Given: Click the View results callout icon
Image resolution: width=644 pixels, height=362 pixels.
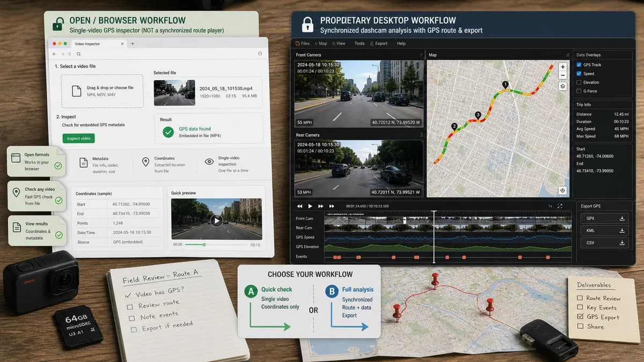Looking at the screenshot, I should [x=16, y=228].
